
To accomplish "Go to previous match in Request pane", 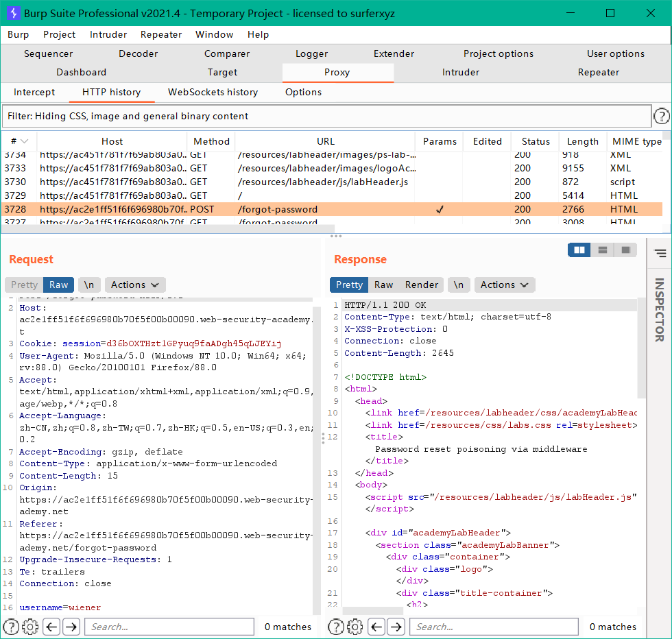I will 52,627.
